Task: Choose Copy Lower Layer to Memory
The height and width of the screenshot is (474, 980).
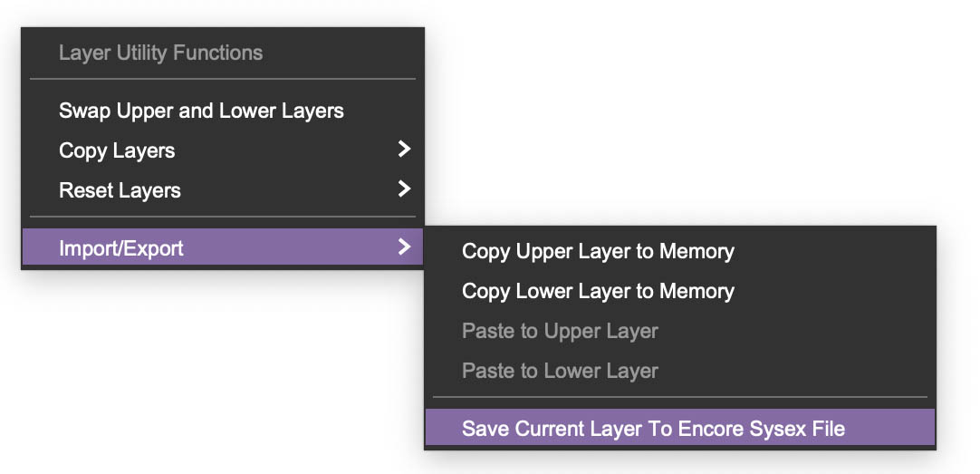Action: click(598, 291)
